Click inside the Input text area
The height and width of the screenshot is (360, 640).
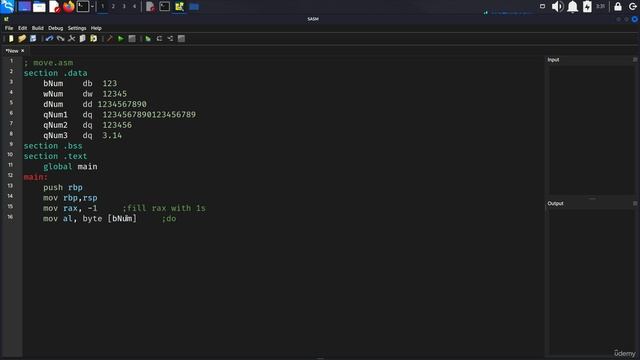pyautogui.click(x=591, y=130)
